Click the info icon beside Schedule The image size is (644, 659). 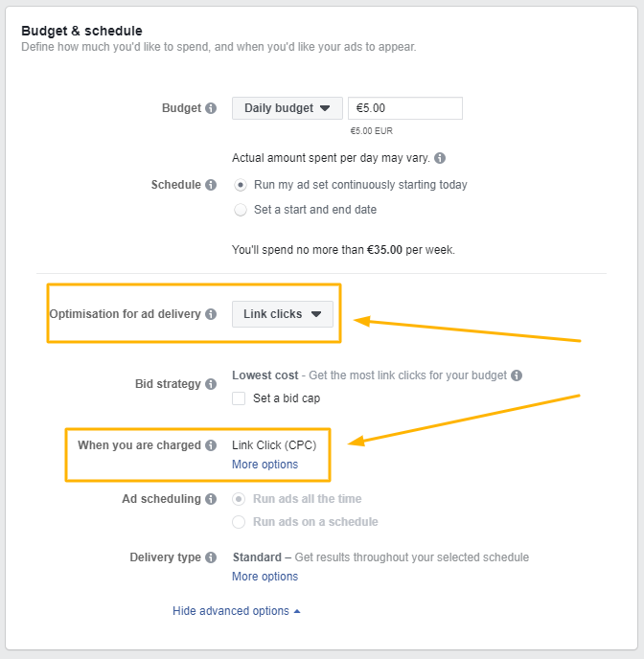[x=211, y=185]
